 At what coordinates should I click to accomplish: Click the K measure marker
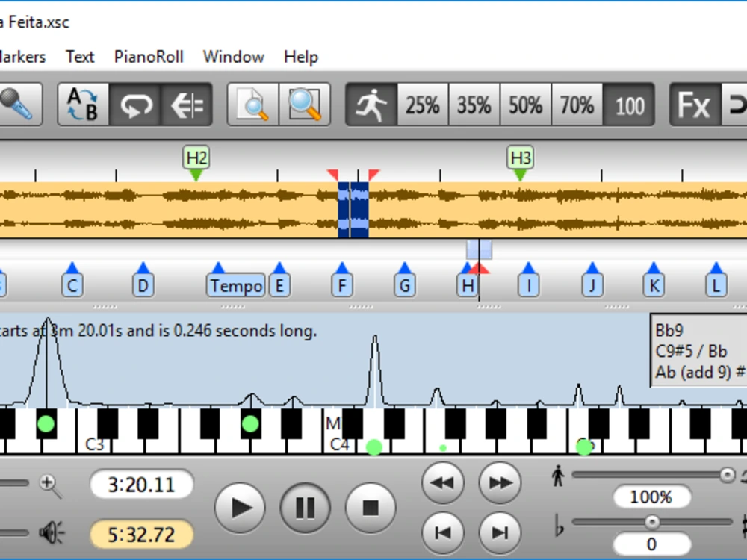[x=654, y=286]
